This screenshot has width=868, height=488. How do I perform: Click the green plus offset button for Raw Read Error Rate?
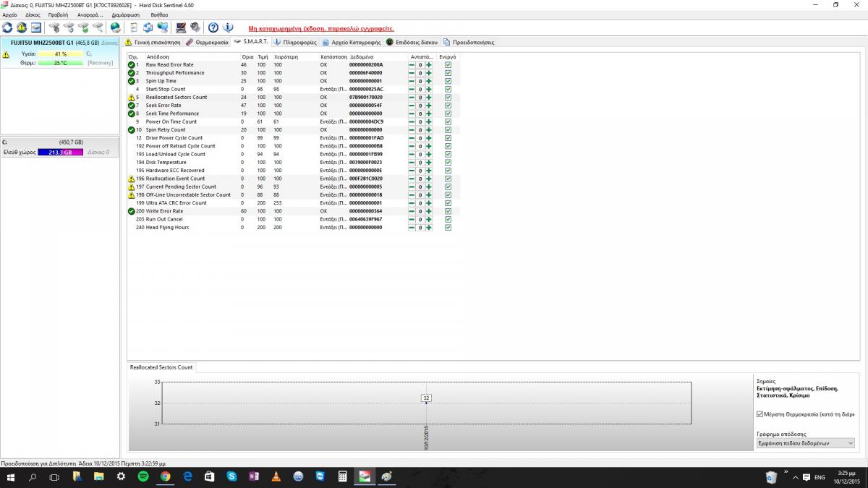coord(428,65)
